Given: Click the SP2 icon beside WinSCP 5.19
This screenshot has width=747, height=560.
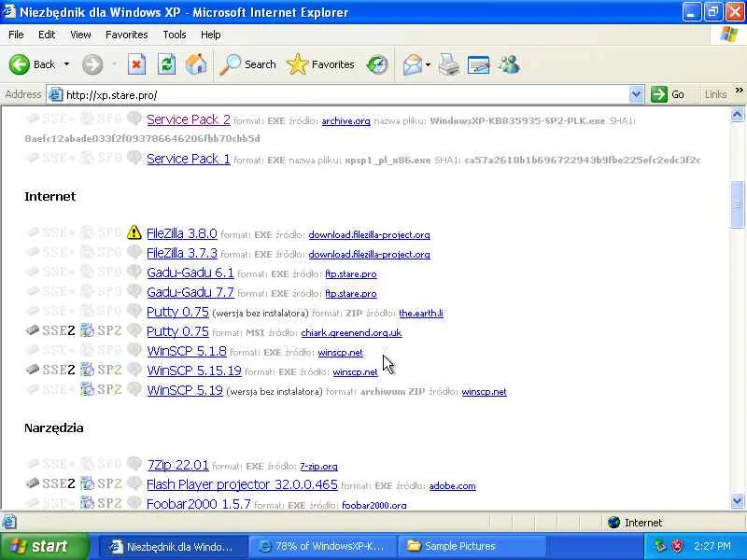Looking at the screenshot, I should (x=87, y=389).
